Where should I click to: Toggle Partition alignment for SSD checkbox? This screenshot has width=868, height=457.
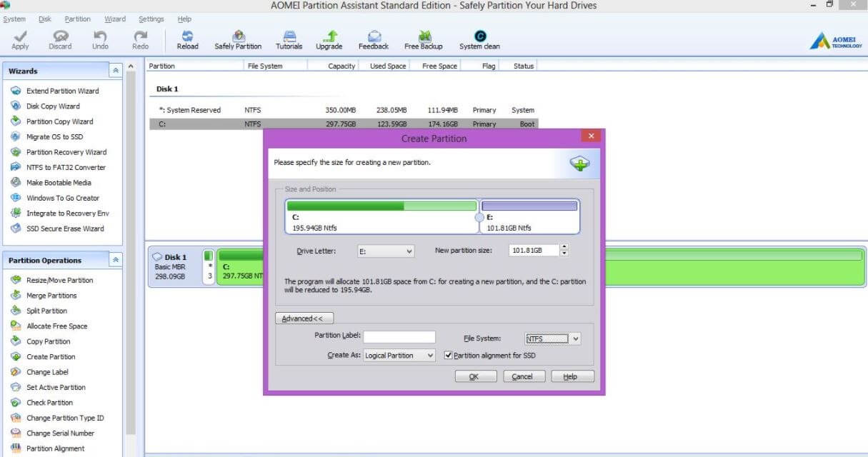point(449,355)
